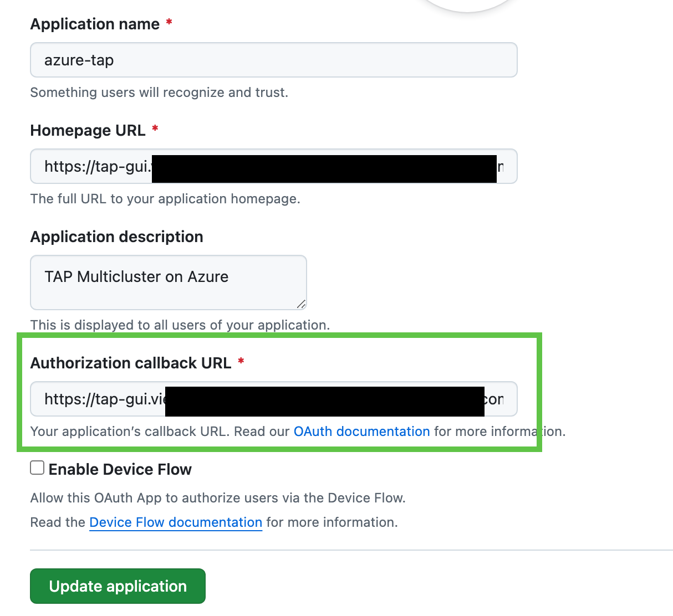Viewport: 673px width, 616px height.
Task: Click the red asterisk beside Application name
Action: point(169,23)
